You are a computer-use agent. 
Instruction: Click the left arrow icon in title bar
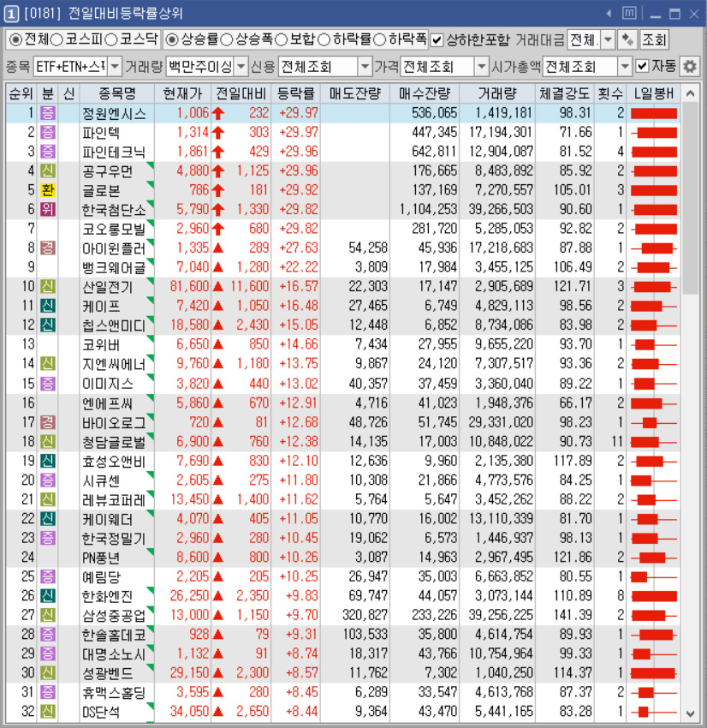tap(609, 14)
